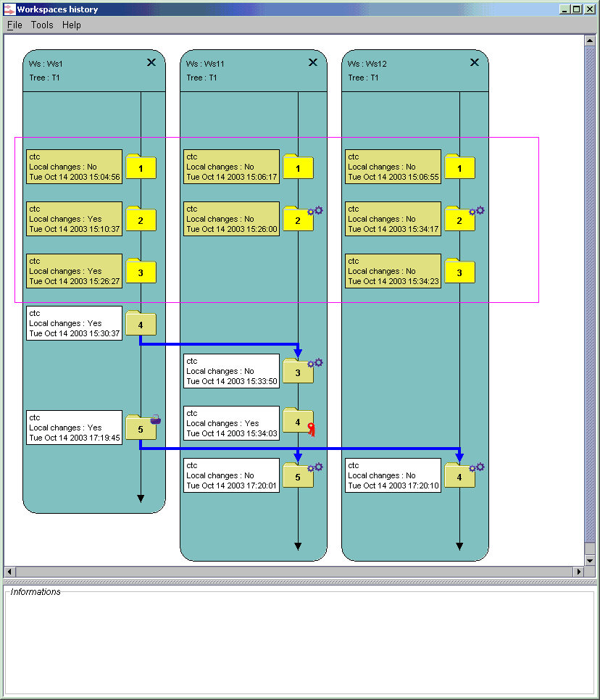Select yellow folder 1 in workspace Ws11
The image size is (600, 700).
click(298, 167)
